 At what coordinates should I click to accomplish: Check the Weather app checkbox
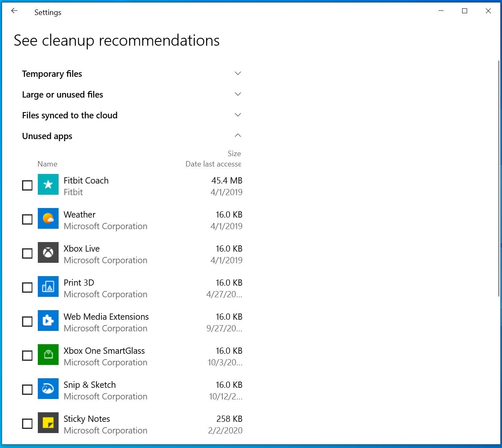point(27,219)
